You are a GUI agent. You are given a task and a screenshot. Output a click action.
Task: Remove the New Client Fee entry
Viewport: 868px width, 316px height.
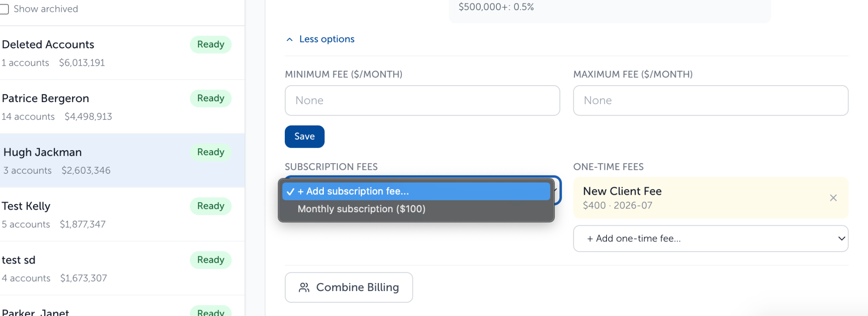point(833,198)
